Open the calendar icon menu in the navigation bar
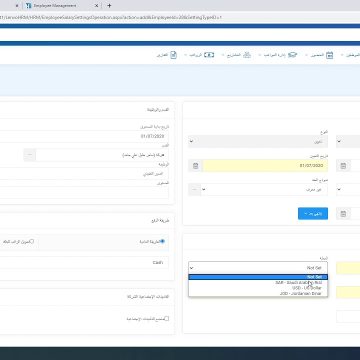This screenshot has width=360, height=360. 329,55
